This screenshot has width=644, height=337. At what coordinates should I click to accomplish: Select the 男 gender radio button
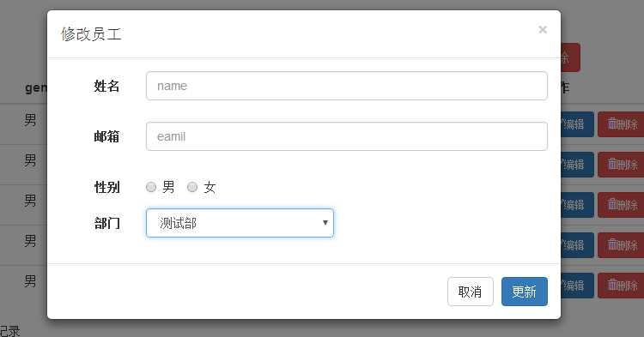pos(151,187)
